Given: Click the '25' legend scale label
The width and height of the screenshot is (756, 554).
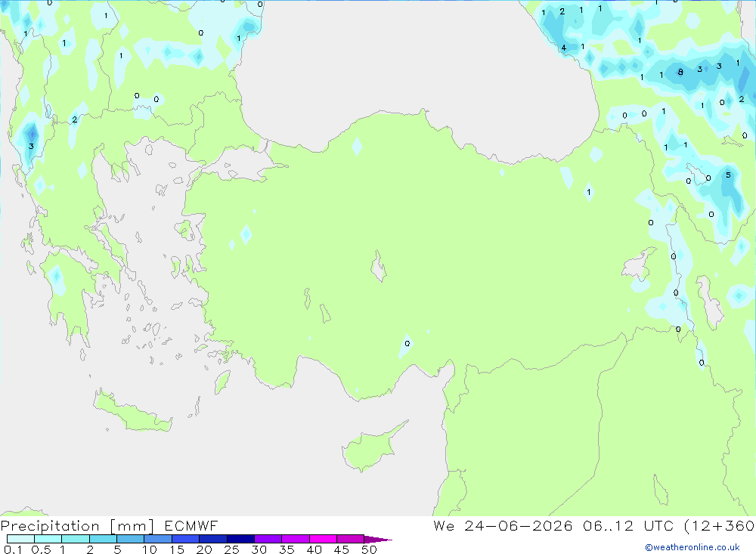Looking at the screenshot, I should point(232,549).
